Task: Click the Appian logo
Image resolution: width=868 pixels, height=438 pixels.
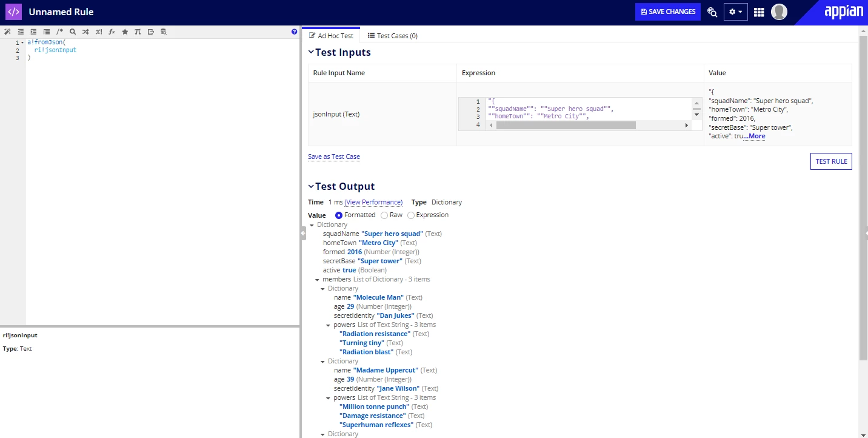Action: pos(843,12)
